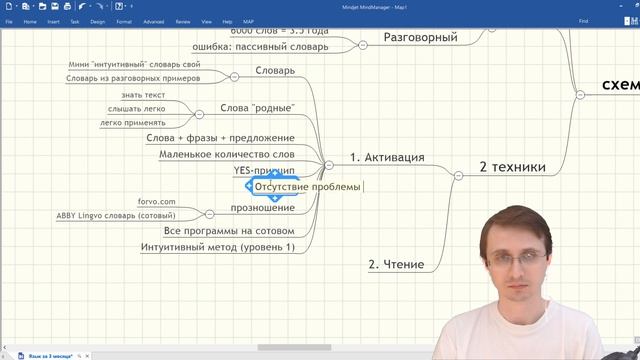The height and width of the screenshot is (360, 640).
Task: Select the topic ошибка: пассивный словарь
Action: [260, 47]
